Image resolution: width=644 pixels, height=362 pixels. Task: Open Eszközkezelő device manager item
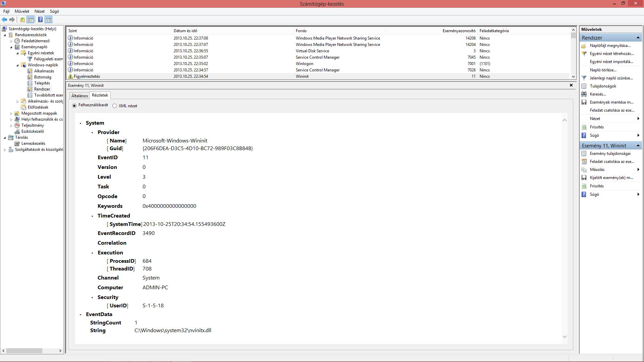(x=32, y=131)
